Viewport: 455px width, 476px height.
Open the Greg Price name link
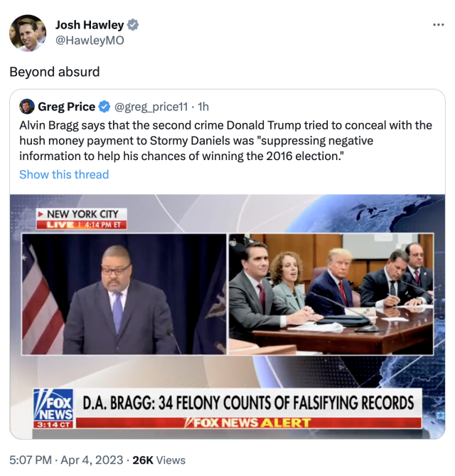pos(66,107)
